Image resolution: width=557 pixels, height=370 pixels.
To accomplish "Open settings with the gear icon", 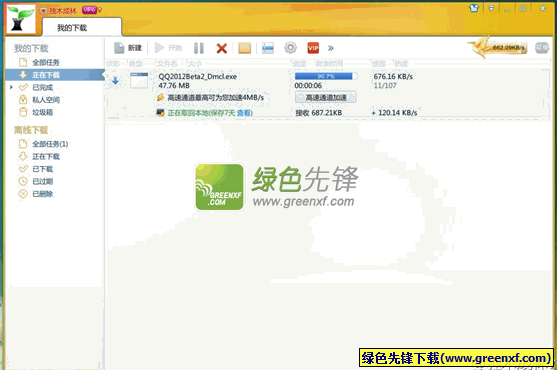I will (291, 48).
